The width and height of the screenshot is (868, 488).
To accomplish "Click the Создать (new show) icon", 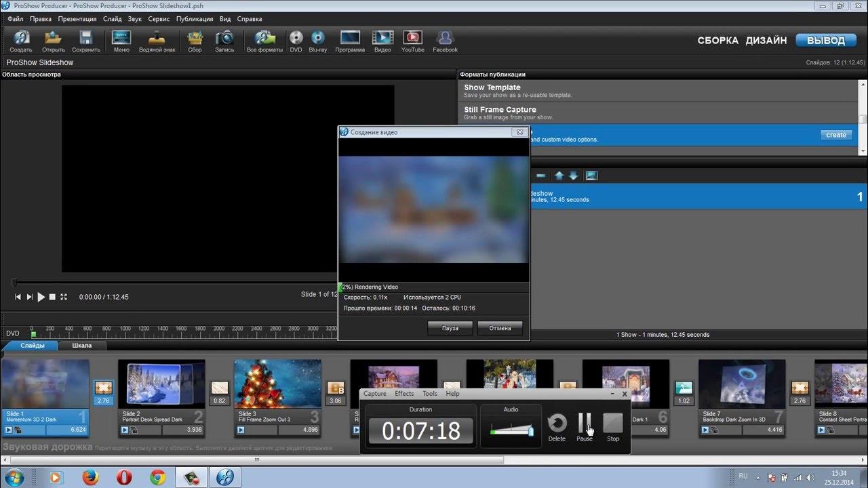I will click(21, 41).
